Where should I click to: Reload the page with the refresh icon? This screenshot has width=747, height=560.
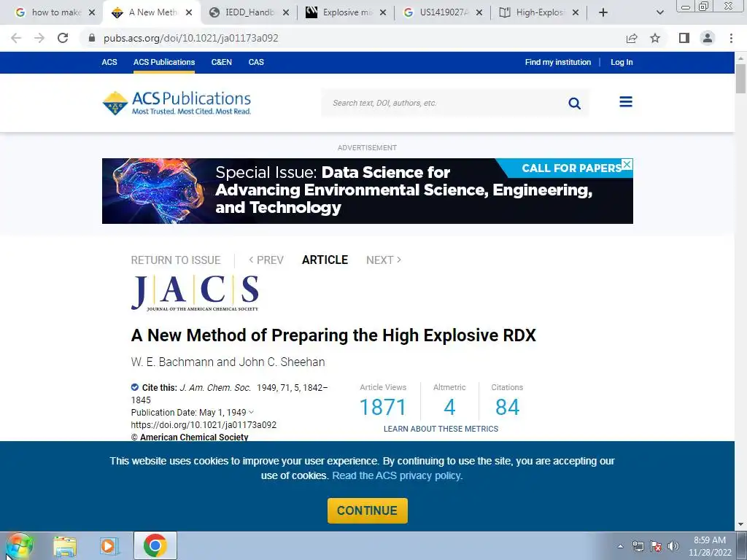coord(63,38)
